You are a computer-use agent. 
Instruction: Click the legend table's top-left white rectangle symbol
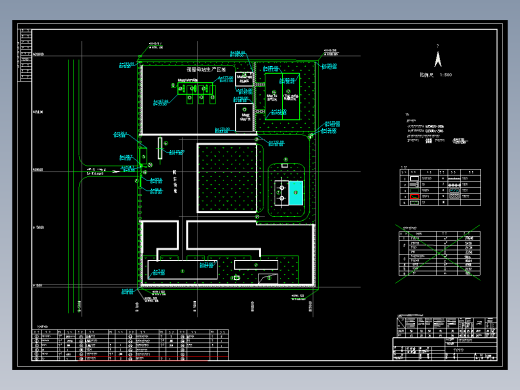[x=414, y=179]
